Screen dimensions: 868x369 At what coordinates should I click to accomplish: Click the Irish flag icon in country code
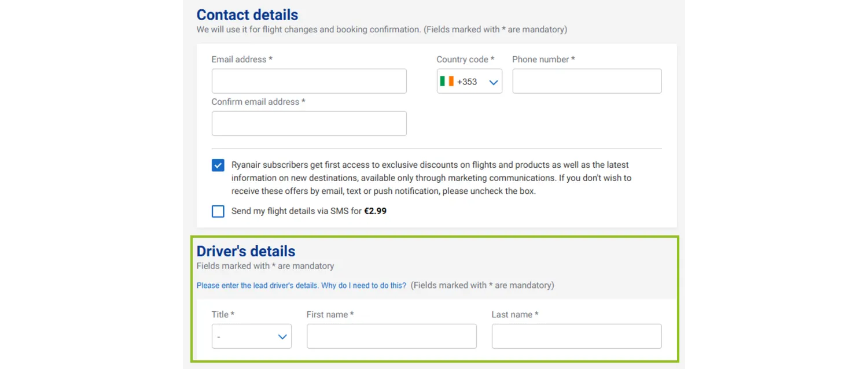(x=446, y=82)
